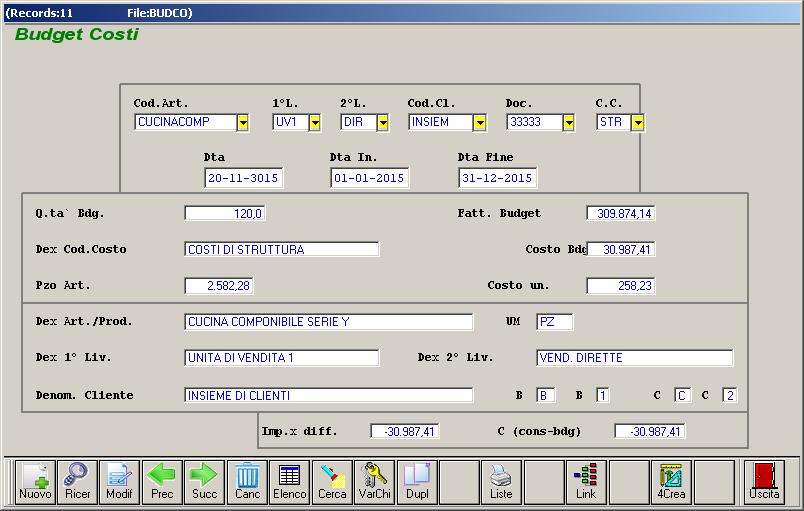Click the Fatt. Budget field 309.874,14
Viewport: 804px width, 511px height.
coord(621,213)
